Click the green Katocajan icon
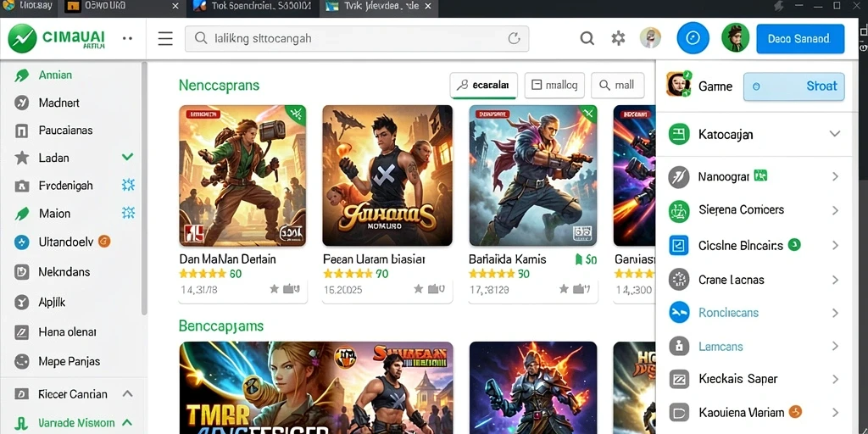 click(x=679, y=134)
